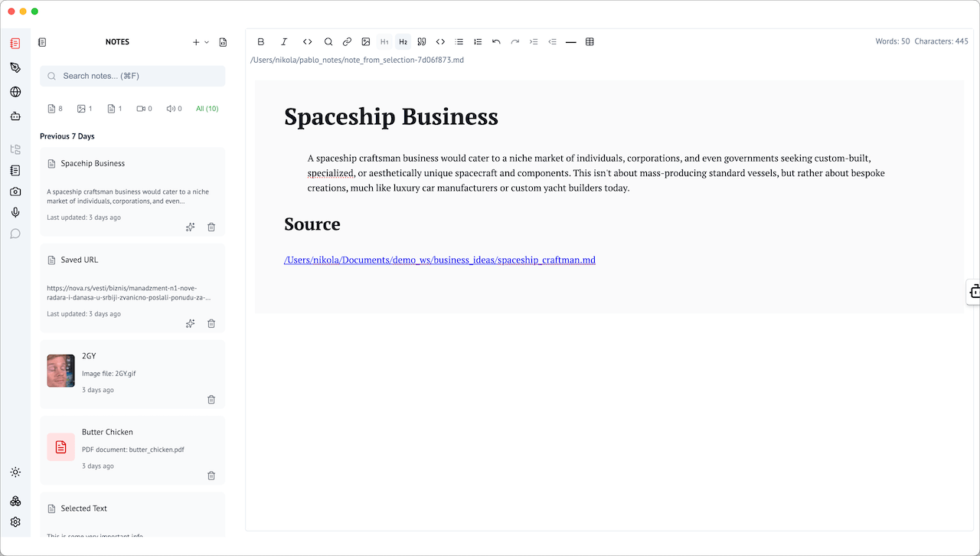Delete the Butter Chicken note
This screenshot has width=980, height=556.
click(x=211, y=475)
